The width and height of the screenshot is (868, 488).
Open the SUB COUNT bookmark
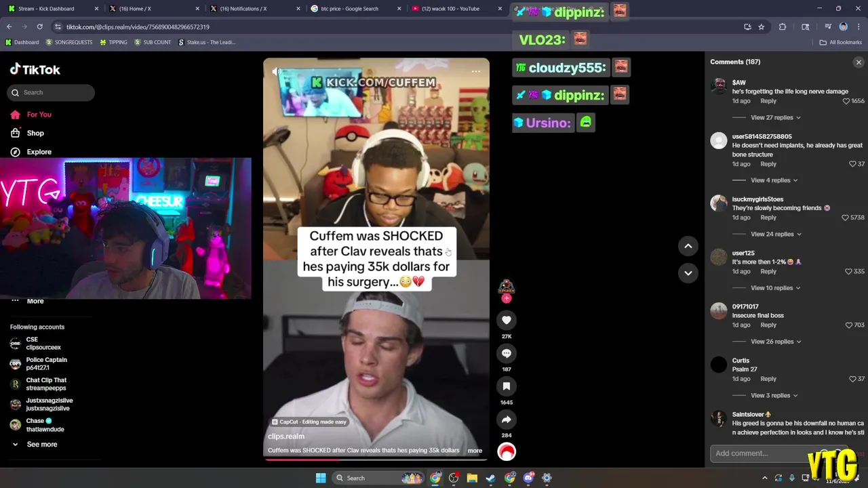(153, 42)
